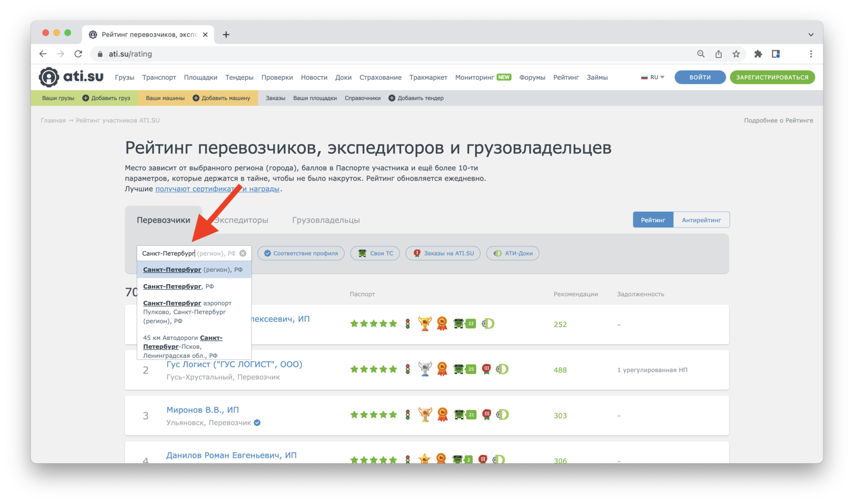This screenshot has width=854, height=504.
Task: Open the RU language dropdown
Action: coord(653,77)
